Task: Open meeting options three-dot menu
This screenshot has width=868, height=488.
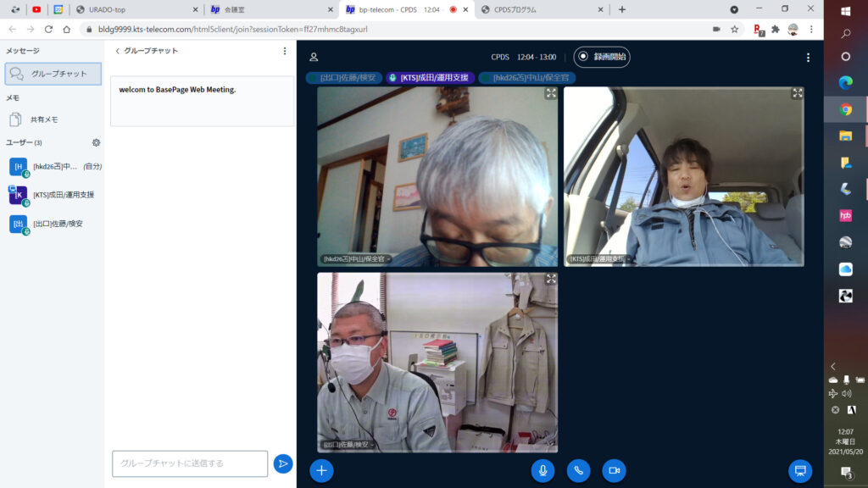Action: pos(808,58)
